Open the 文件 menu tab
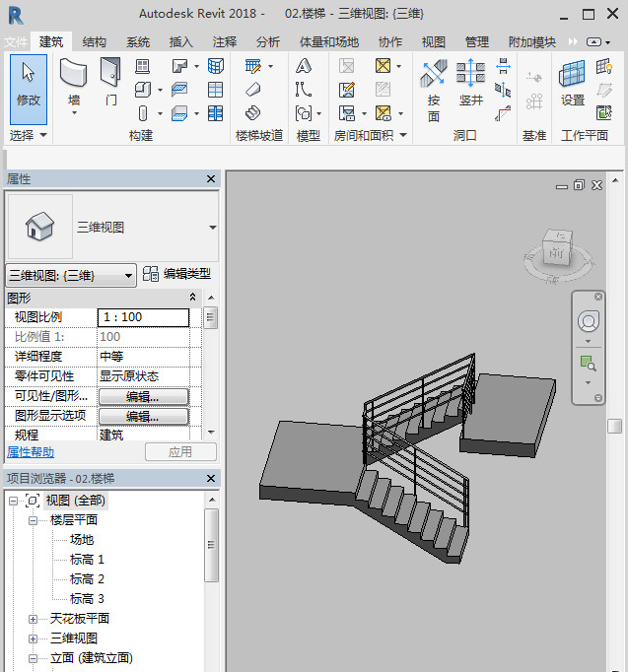The width and height of the screenshot is (628, 672). tap(16, 42)
